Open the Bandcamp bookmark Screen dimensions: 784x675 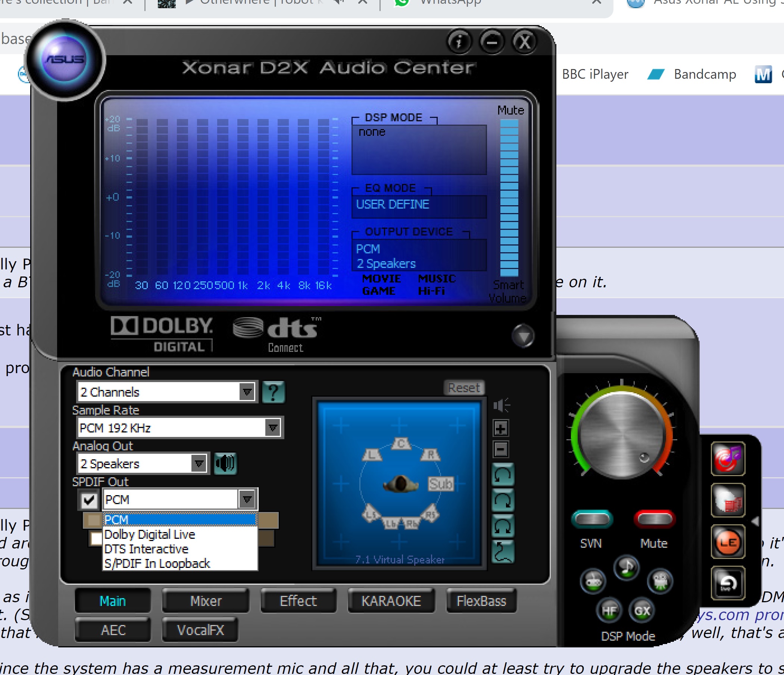(x=693, y=74)
